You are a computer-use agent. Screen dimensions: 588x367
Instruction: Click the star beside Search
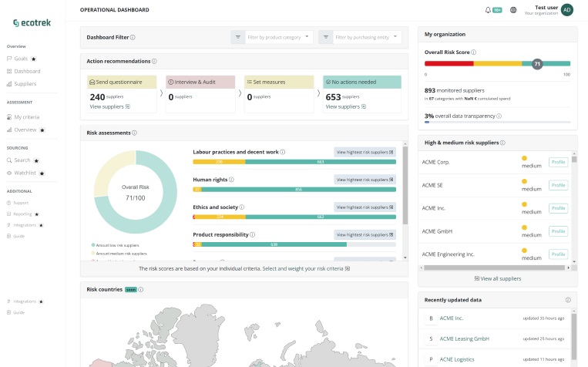tap(36, 160)
